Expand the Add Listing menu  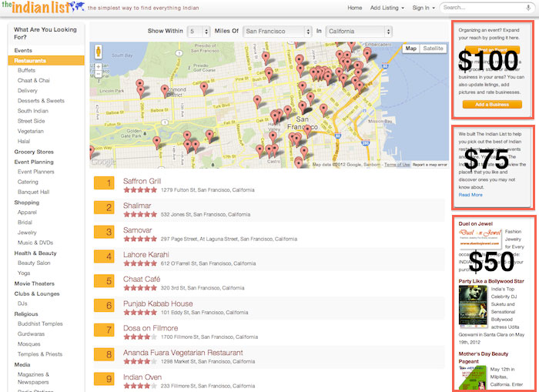pyautogui.click(x=387, y=8)
